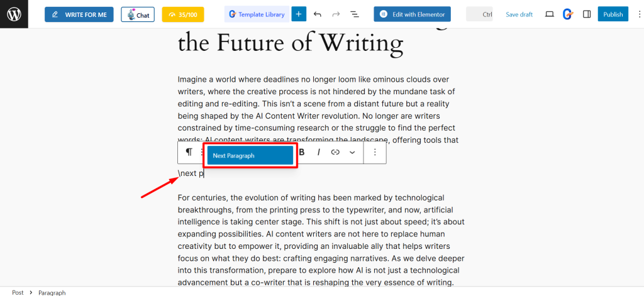Undo the last editor change
Image resolution: width=644 pixels, height=296 pixels.
(317, 14)
